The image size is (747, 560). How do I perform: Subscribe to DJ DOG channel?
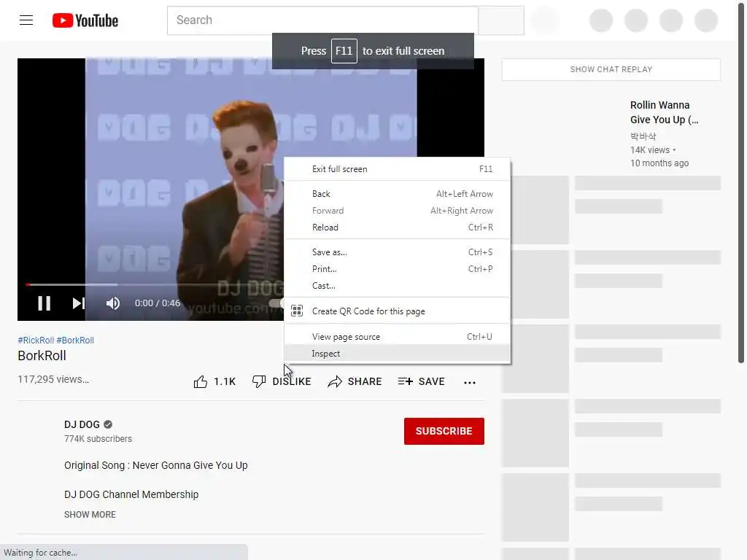[444, 431]
